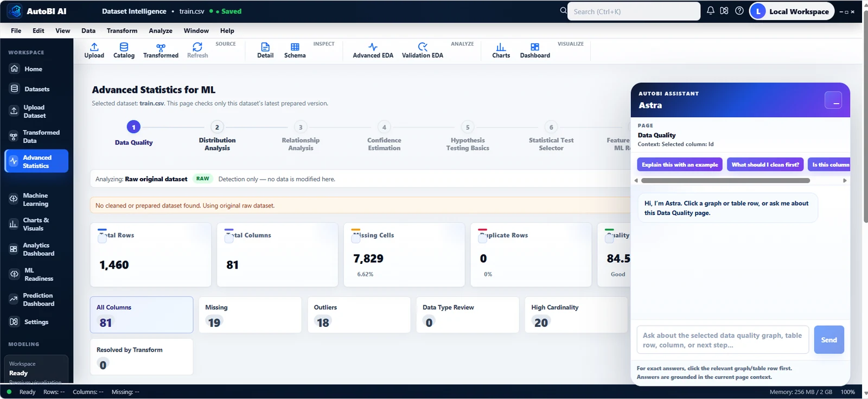Click Explain this with an example

tap(680, 164)
